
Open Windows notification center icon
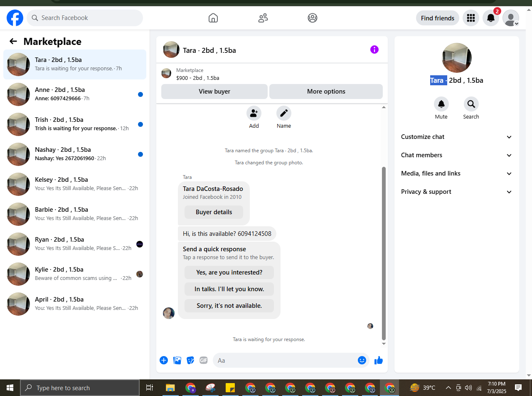tap(518, 388)
